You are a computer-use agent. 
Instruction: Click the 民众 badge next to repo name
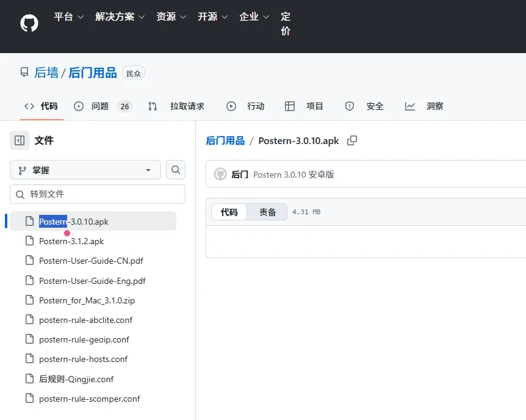133,73
